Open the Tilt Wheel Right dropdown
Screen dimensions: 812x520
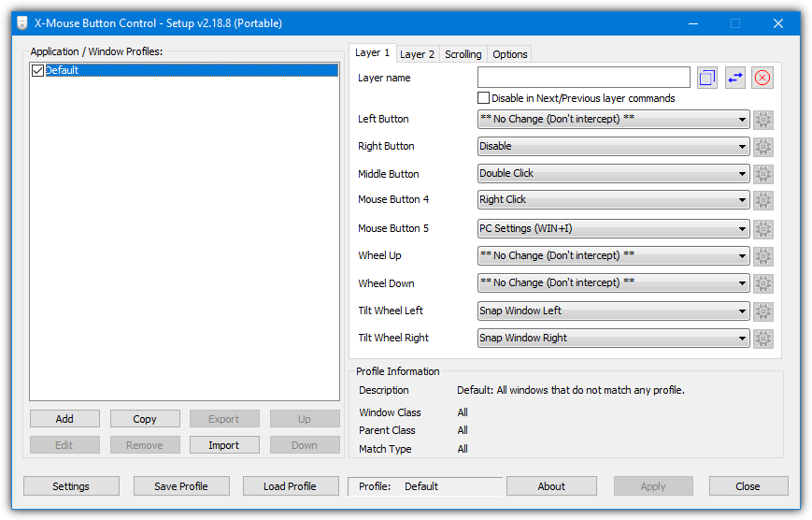click(x=613, y=338)
